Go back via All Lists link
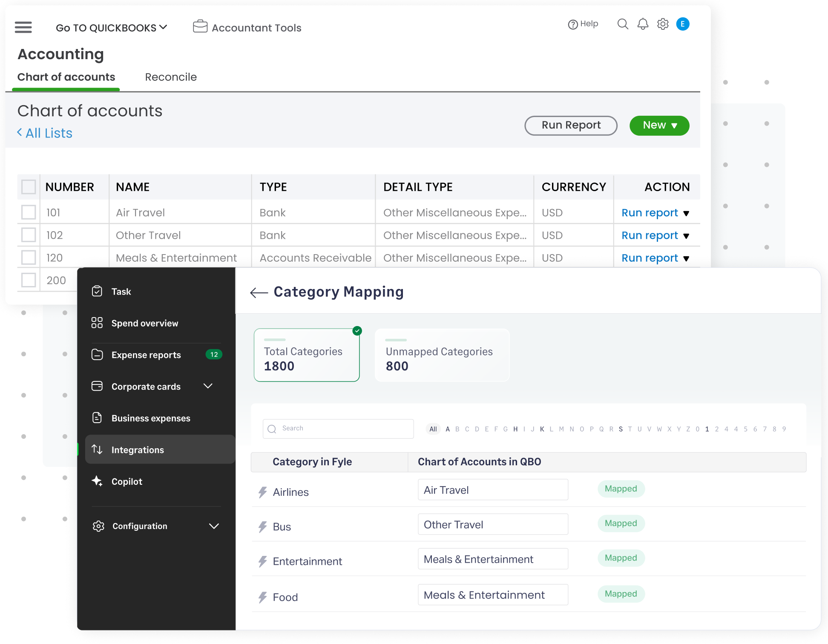 pos(45,133)
